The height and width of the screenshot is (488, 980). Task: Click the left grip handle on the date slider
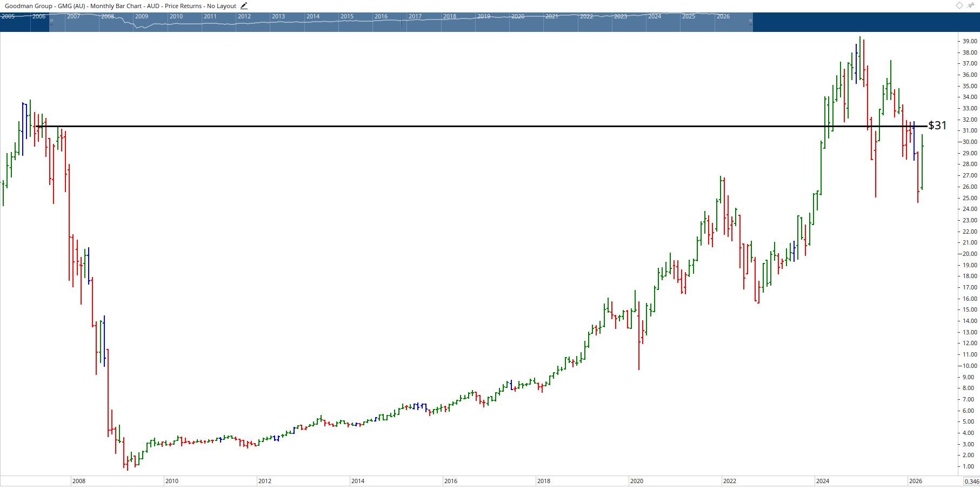pyautogui.click(x=52, y=23)
